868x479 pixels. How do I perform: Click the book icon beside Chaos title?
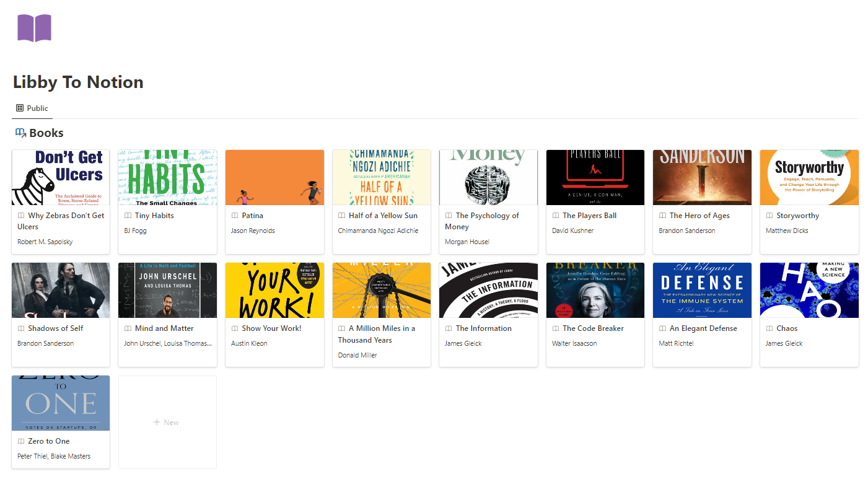pyautogui.click(x=769, y=328)
